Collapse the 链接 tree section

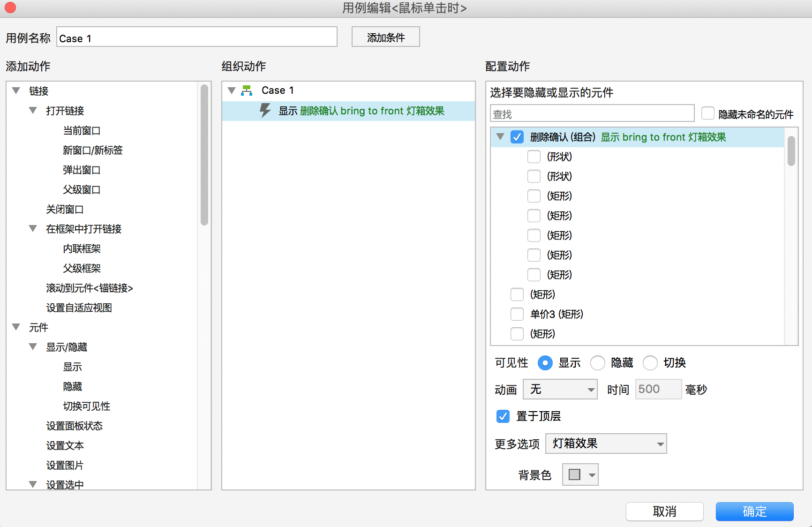[x=16, y=90]
